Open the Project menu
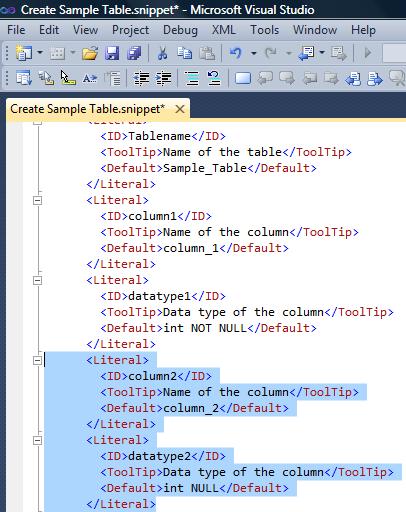 [x=130, y=30]
